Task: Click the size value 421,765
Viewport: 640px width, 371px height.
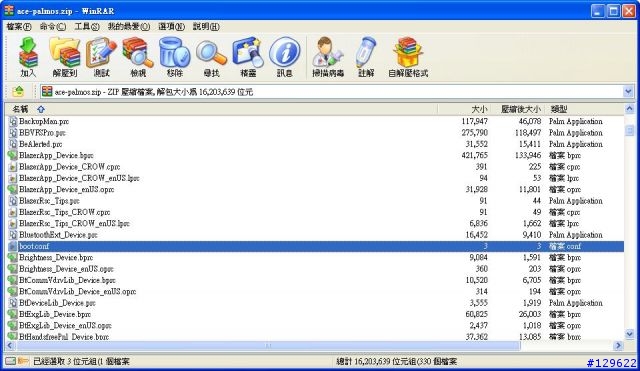Action: 474,155
